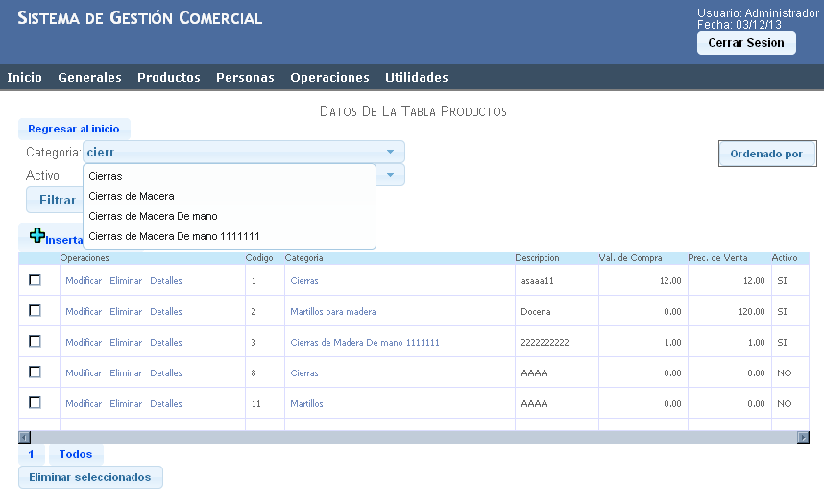Image resolution: width=824 pixels, height=504 pixels.
Task: Tick the checkbox for product code 3
Action: click(35, 341)
